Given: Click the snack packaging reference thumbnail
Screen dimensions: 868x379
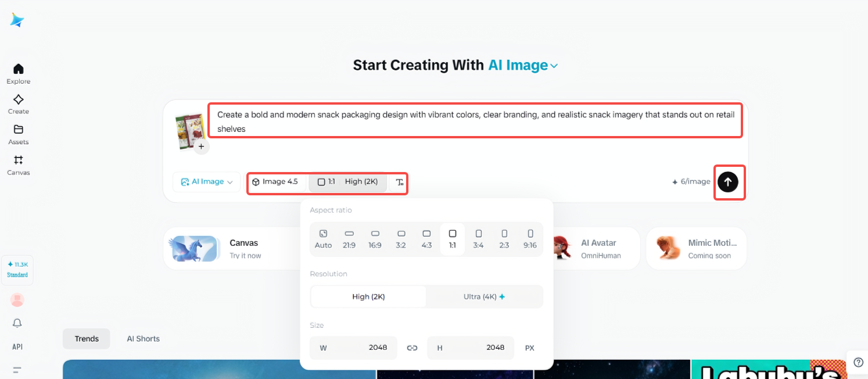Looking at the screenshot, I should tap(189, 131).
